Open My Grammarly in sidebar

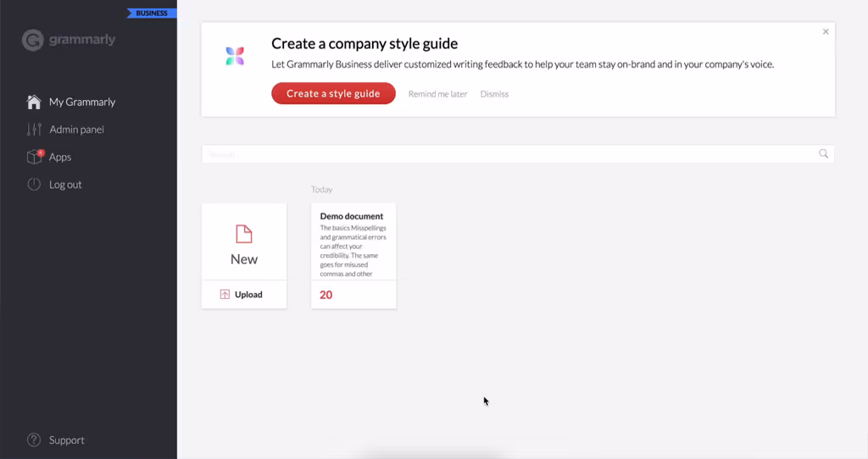click(82, 102)
